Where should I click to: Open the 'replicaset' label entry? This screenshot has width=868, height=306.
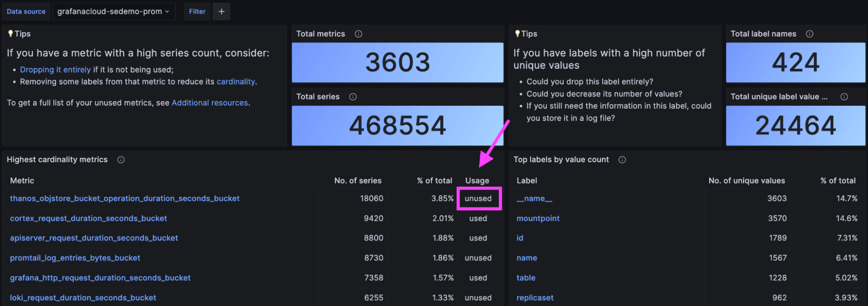tap(535, 298)
